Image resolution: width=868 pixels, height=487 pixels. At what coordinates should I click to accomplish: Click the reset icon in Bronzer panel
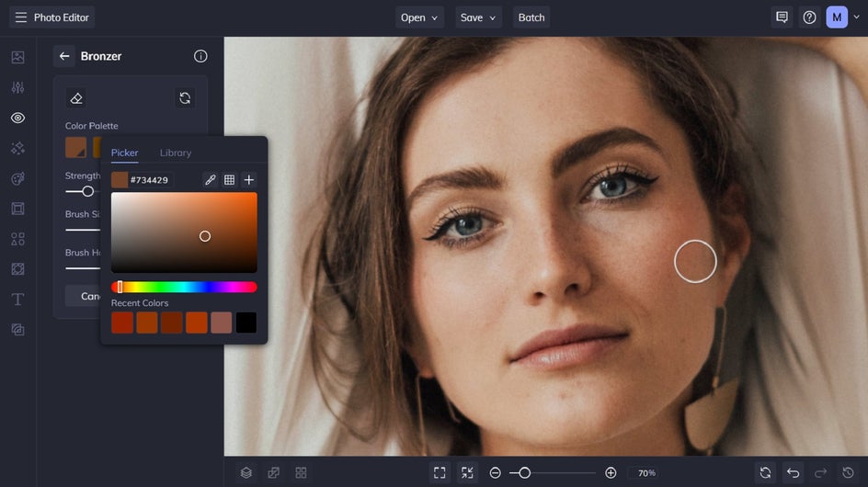click(185, 98)
